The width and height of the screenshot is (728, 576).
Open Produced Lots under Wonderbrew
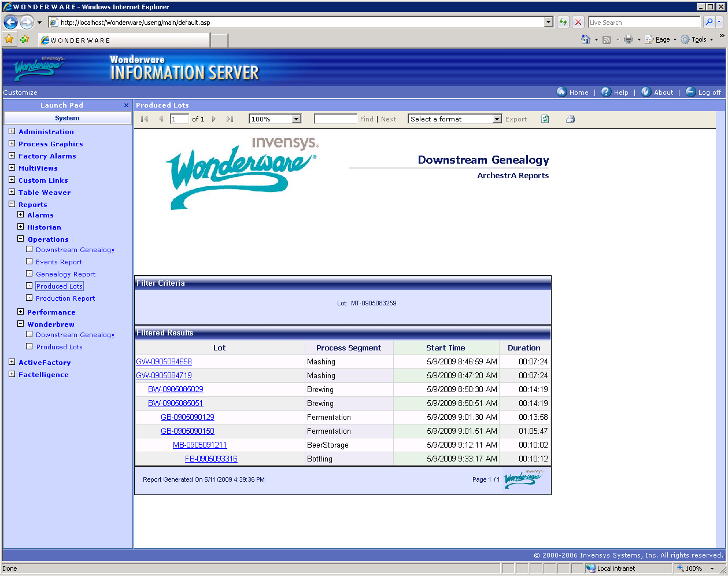[x=60, y=347]
